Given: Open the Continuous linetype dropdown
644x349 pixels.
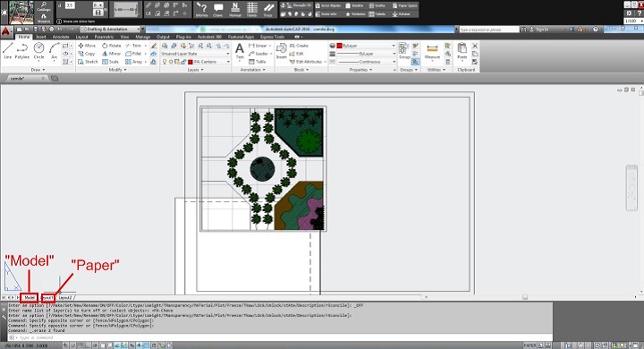Looking at the screenshot, I should pos(367,62).
